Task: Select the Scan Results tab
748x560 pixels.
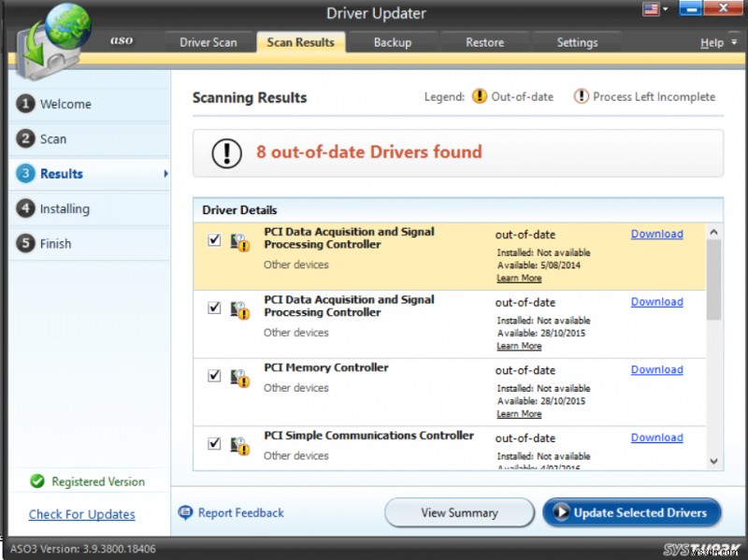Action: pyautogui.click(x=300, y=42)
